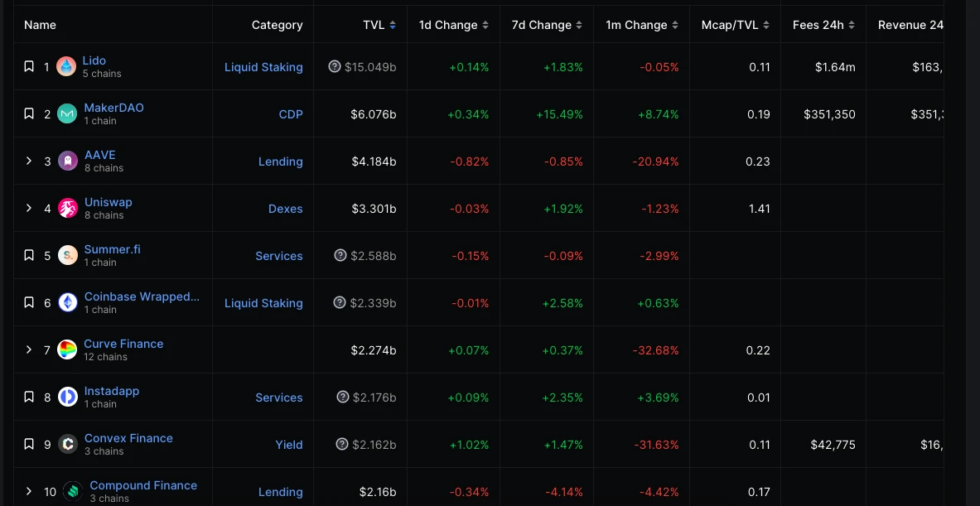Open the Instadapp protocol link
Screen dimensions: 980x506
click(x=112, y=391)
